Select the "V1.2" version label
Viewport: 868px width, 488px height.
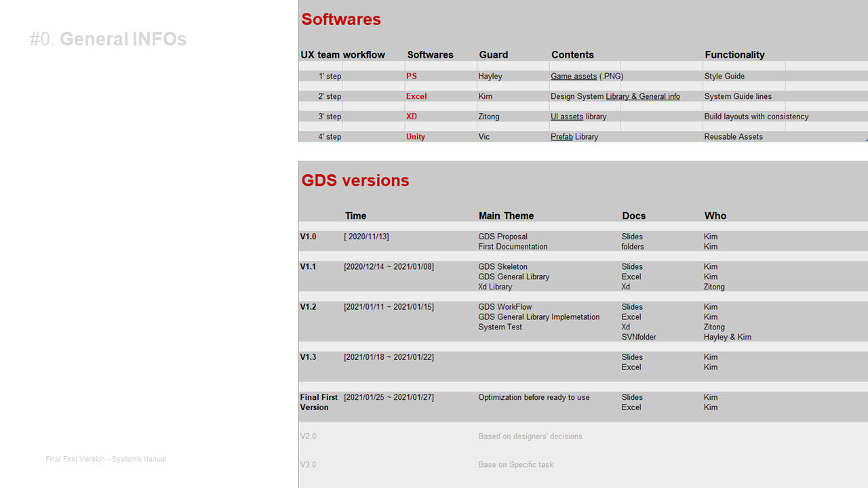coord(308,307)
